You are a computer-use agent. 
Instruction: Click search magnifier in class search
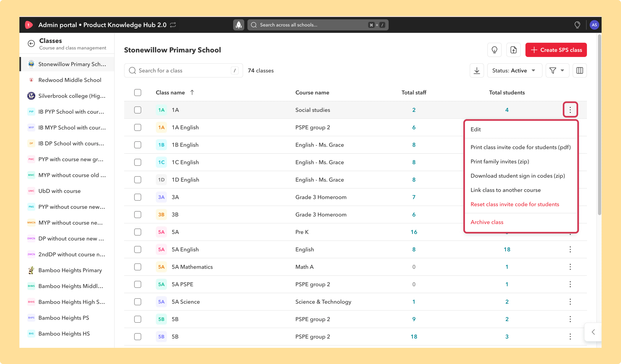pyautogui.click(x=132, y=70)
